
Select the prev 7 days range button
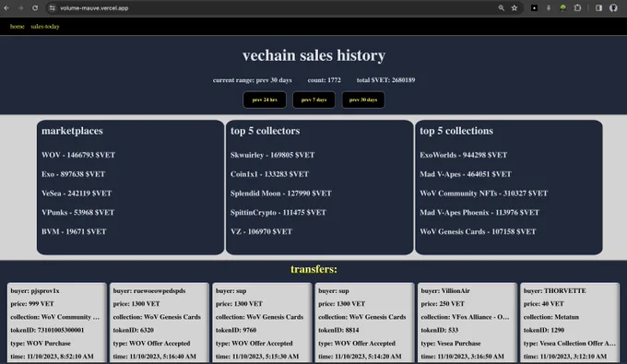click(313, 100)
